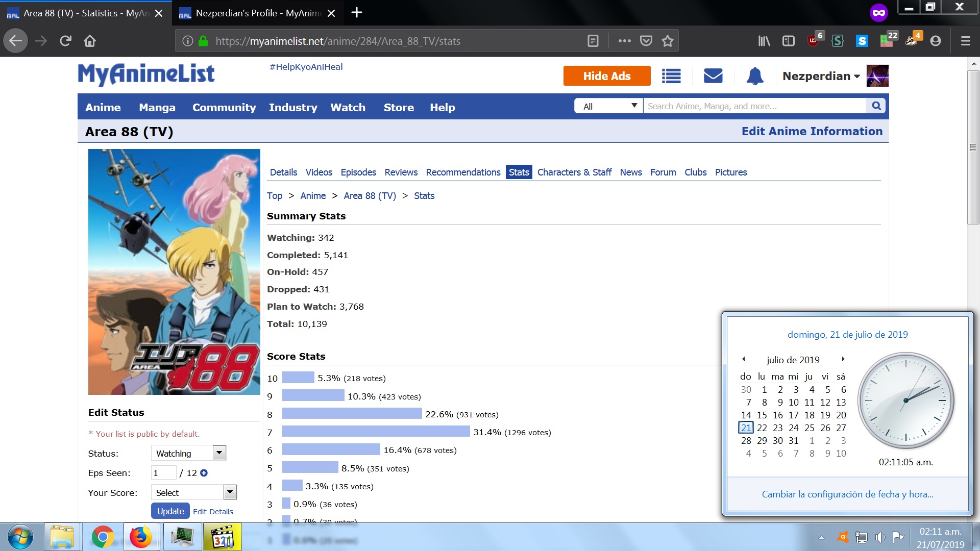
Task: Go to next month in calendar
Action: 843,359
